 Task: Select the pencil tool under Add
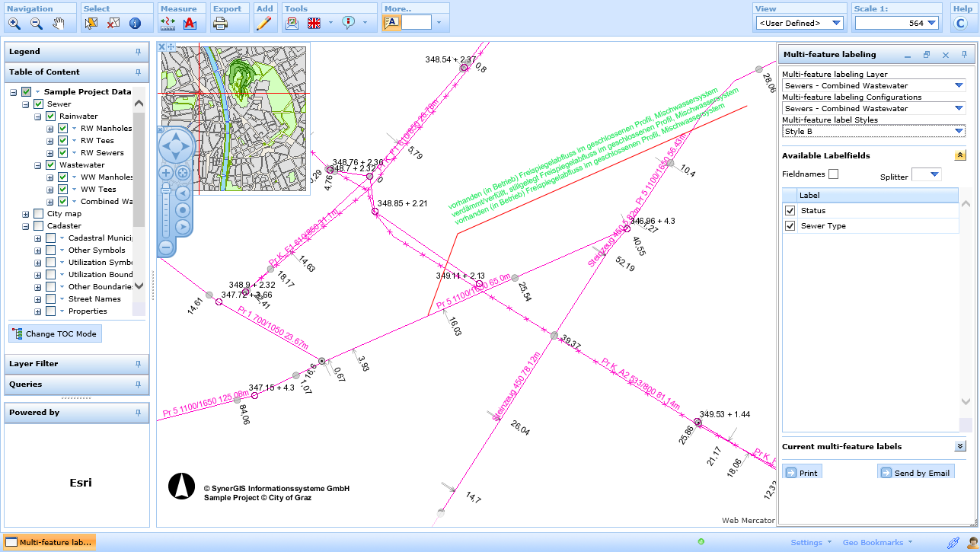coord(263,24)
